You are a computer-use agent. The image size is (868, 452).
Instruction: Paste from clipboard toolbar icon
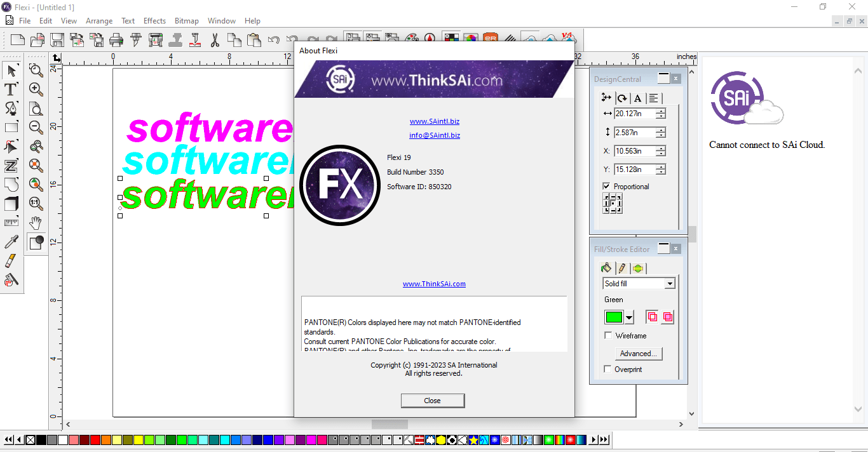click(254, 40)
